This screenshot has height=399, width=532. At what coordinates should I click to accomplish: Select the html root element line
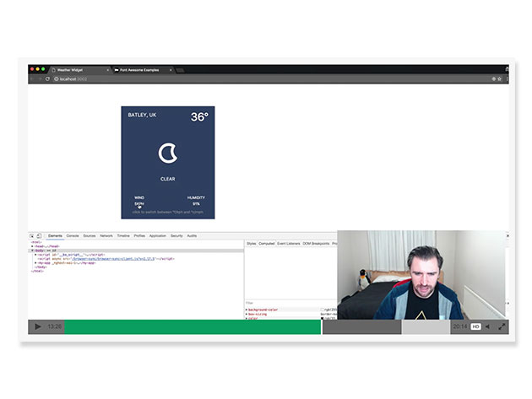[x=36, y=242]
